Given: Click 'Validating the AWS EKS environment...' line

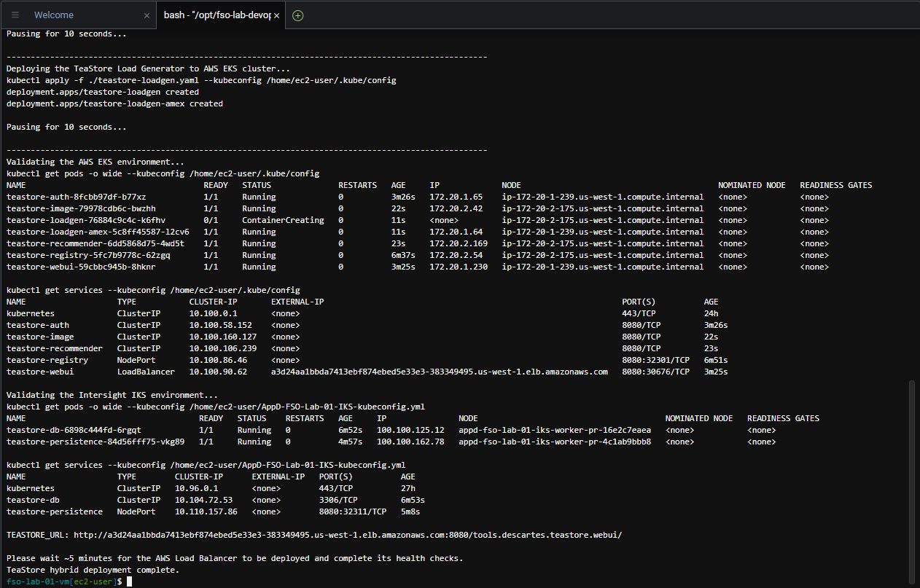Looking at the screenshot, I should pos(95,162).
